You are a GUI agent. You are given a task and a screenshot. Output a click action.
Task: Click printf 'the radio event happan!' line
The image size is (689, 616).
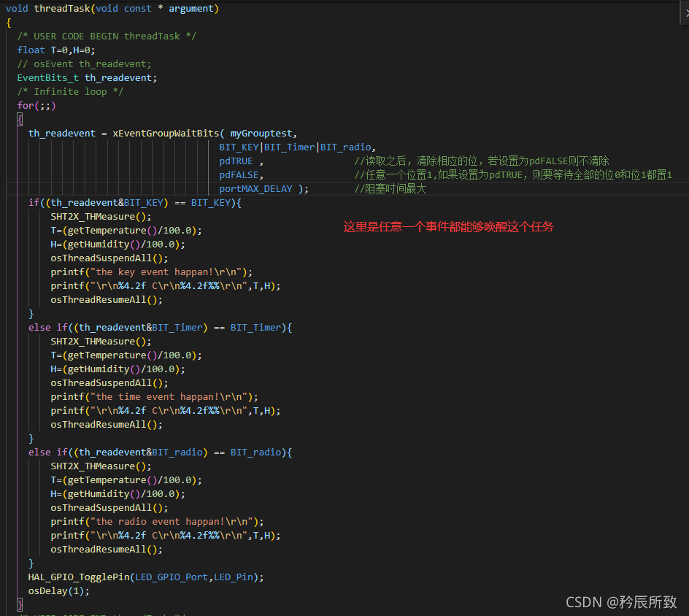(157, 522)
